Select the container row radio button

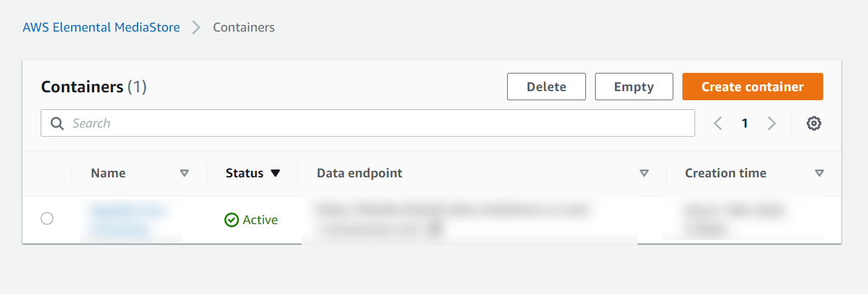click(x=47, y=219)
